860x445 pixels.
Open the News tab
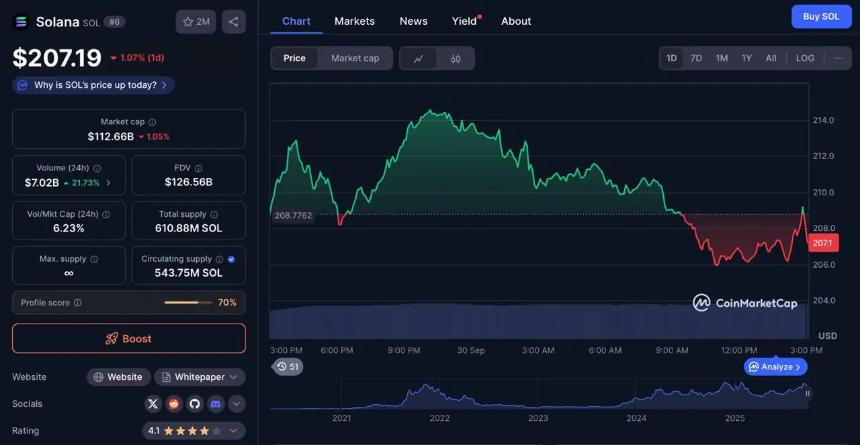point(413,21)
